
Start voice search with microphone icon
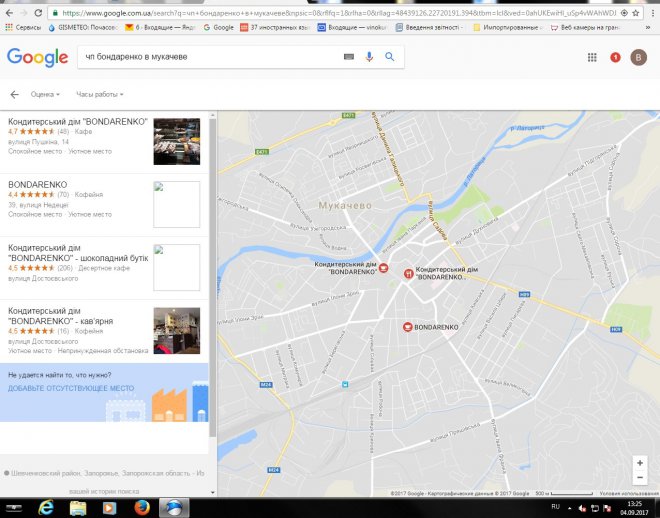[x=369, y=57]
